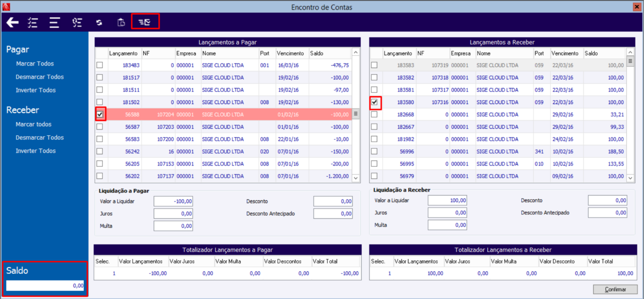The image size is (644, 299).
Task: Check the box for Receber entry 56996
Action: tap(374, 151)
